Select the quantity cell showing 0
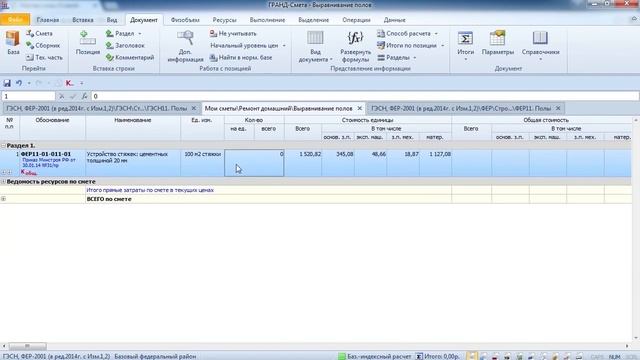The width and height of the screenshot is (640, 360). [254, 163]
